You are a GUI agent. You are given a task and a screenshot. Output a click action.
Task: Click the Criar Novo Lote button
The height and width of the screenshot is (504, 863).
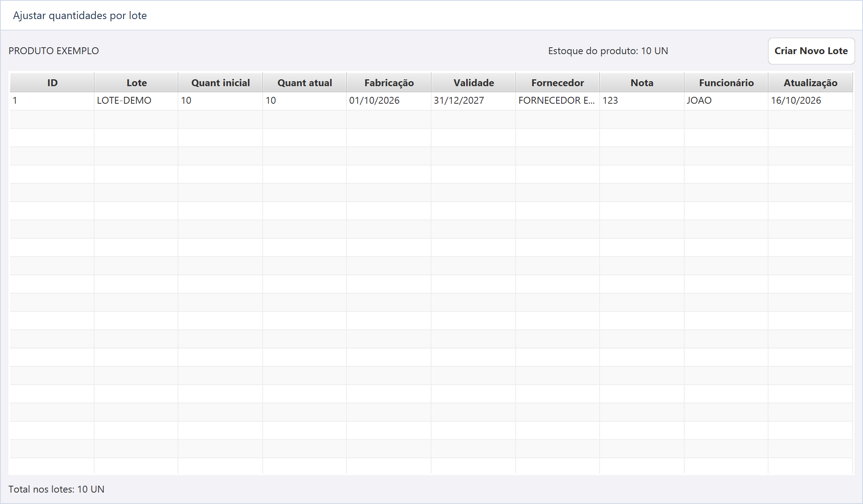(x=811, y=51)
